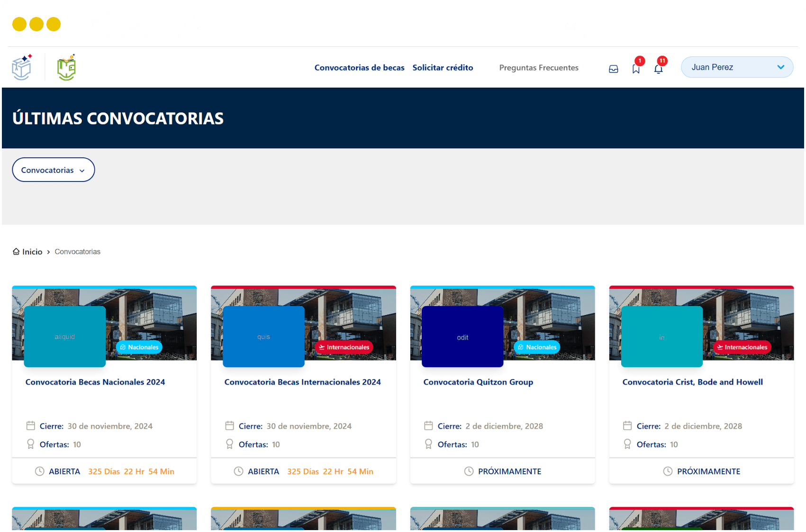The image size is (806, 532).
Task: Click Internacionales badge on the 'in' card
Action: tap(742, 347)
